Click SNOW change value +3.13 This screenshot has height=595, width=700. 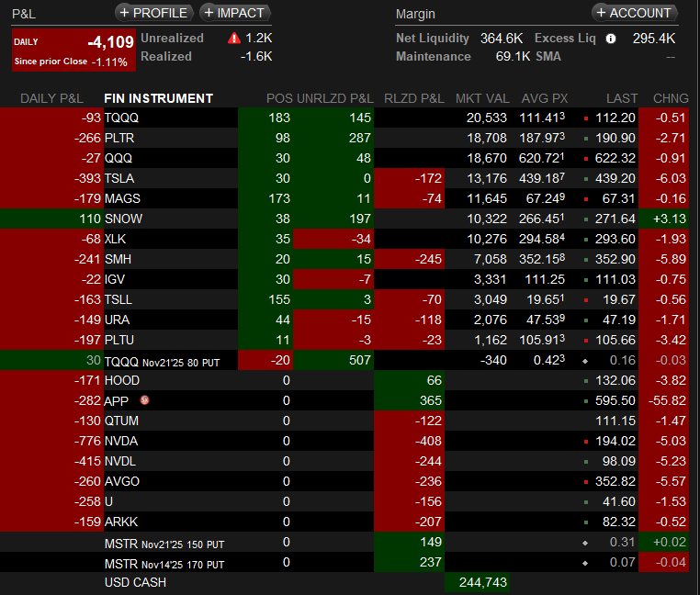tap(669, 219)
